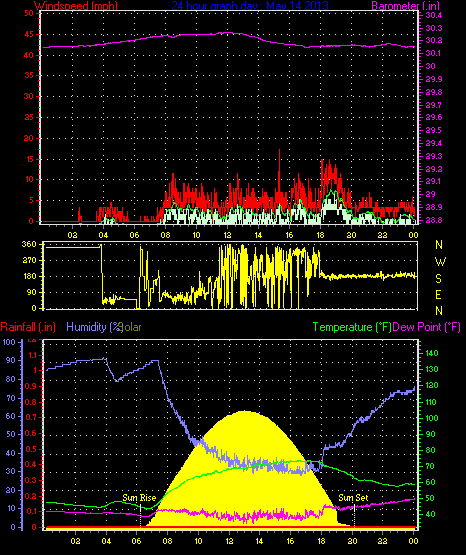This screenshot has height=555, width=466.
Task: Click the 30.1 value on barometer axis
Action: point(433,53)
